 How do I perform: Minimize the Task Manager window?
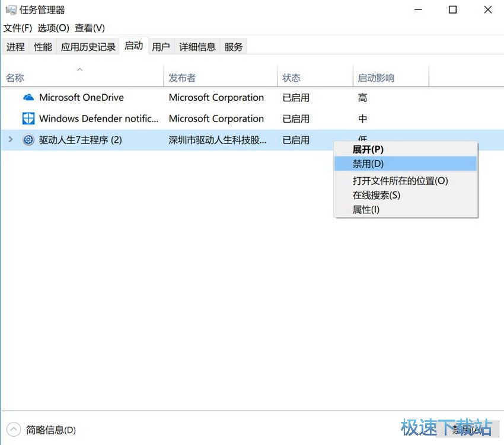coord(418,9)
